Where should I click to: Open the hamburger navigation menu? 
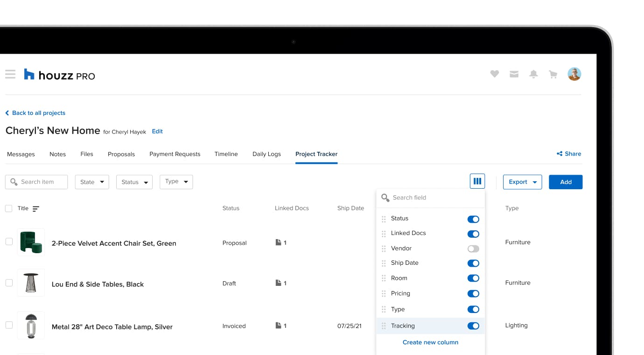click(10, 74)
